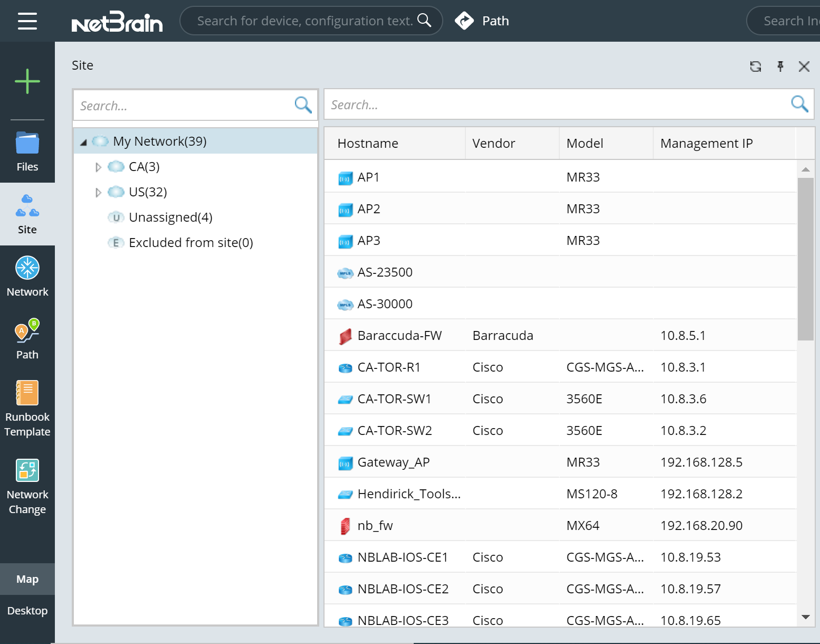Click IP address 10.8.3.1
The image size is (820, 644).
683,367
